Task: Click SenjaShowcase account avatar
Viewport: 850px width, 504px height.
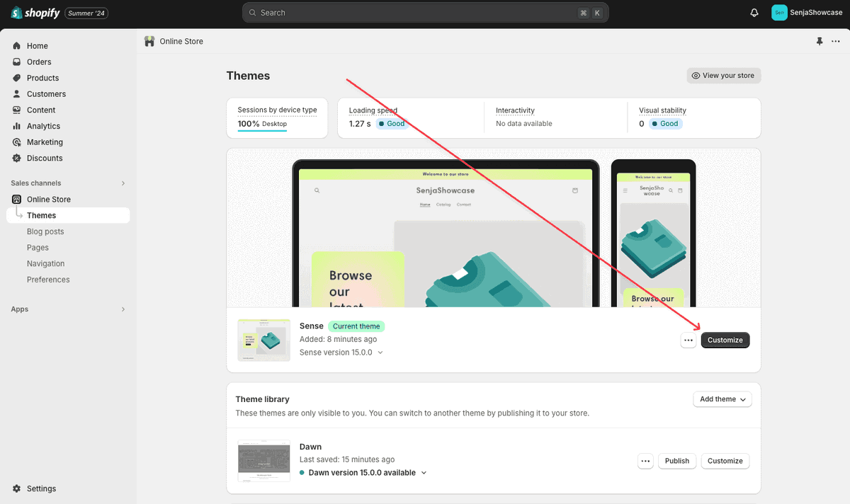Action: tap(779, 13)
